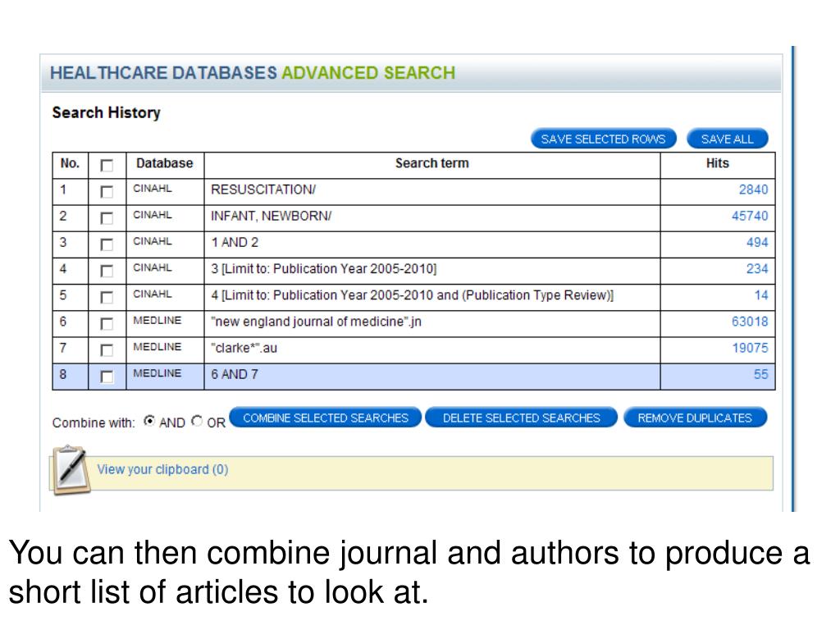This screenshot has height=630, width=840.
Task: Click search term 'INFANT, NEWBORN/'
Action: pos(271,216)
